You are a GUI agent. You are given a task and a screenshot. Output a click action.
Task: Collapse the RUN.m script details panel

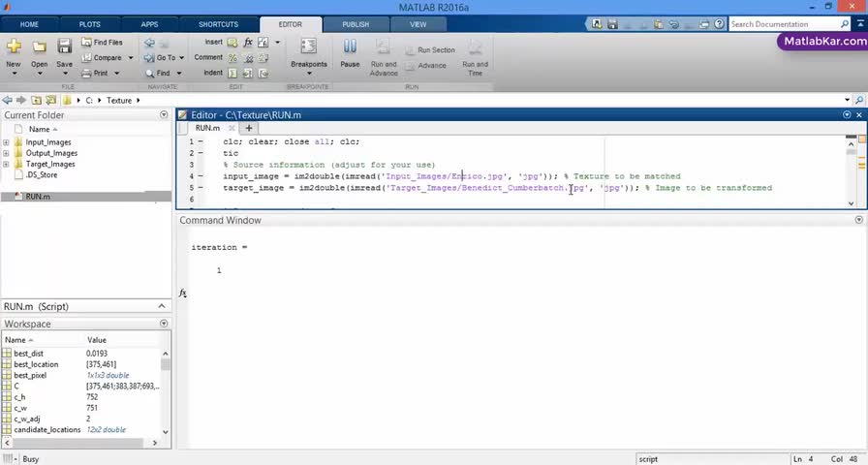click(162, 306)
